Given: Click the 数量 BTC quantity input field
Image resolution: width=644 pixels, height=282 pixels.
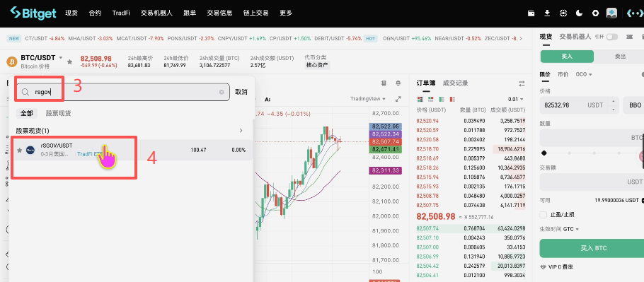Looking at the screenshot, I should point(592,138).
